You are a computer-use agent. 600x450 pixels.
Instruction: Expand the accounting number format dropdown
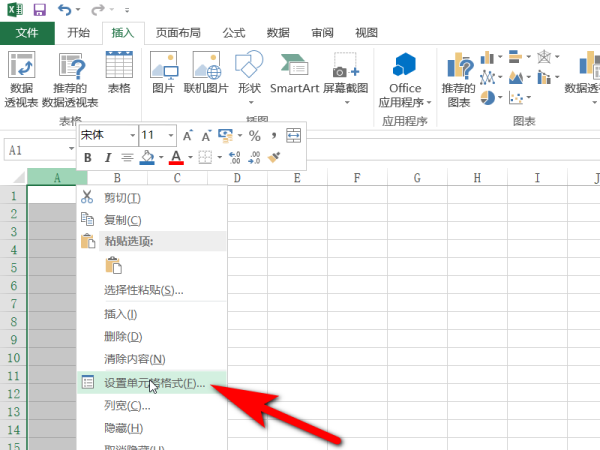click(x=240, y=135)
